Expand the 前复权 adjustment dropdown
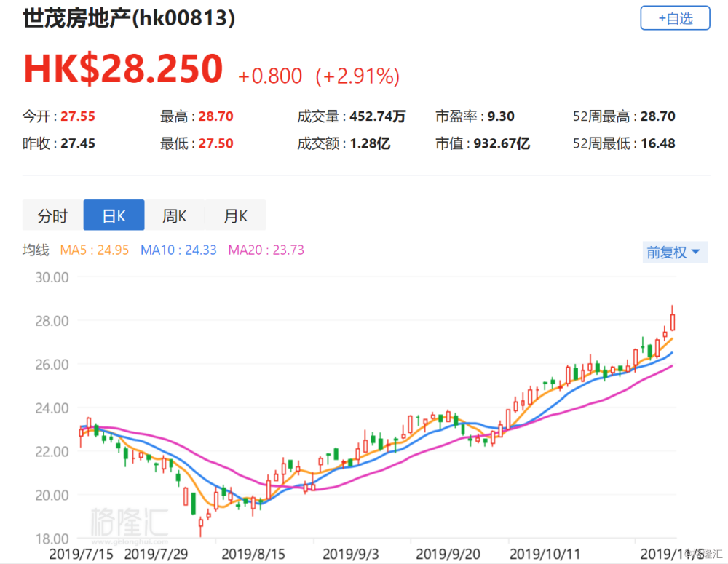 pyautogui.click(x=674, y=253)
